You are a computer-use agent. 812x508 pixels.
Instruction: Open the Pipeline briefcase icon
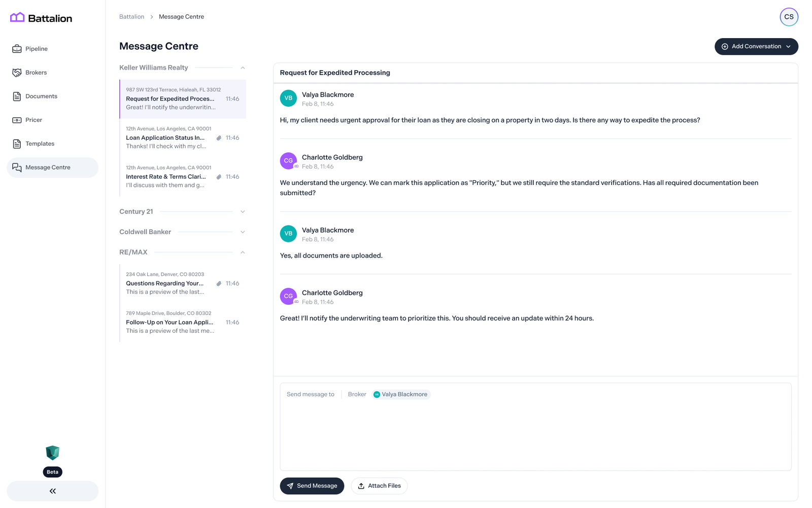pos(17,49)
